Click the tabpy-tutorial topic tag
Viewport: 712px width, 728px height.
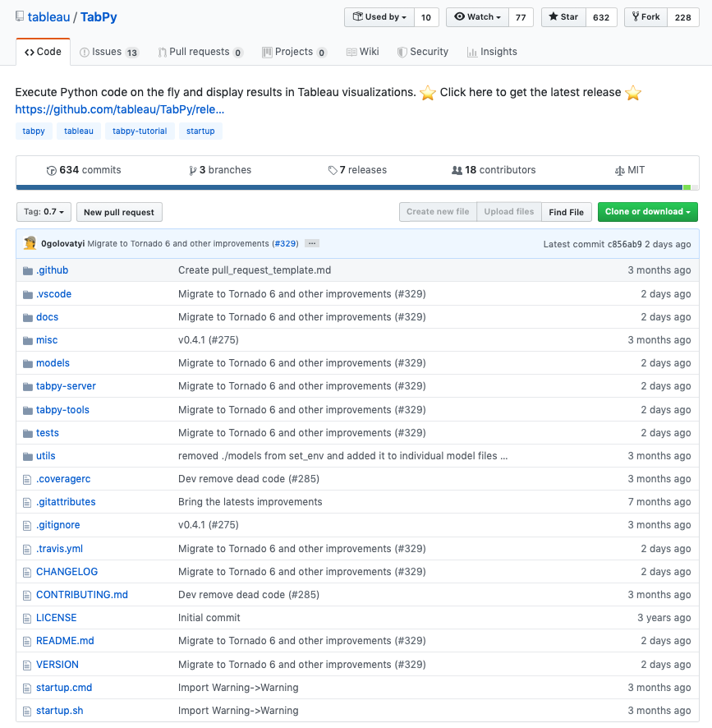pyautogui.click(x=140, y=131)
